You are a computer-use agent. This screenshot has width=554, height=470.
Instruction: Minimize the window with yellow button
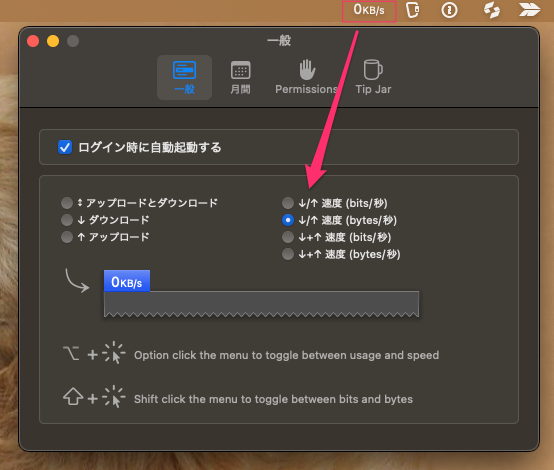coord(53,41)
